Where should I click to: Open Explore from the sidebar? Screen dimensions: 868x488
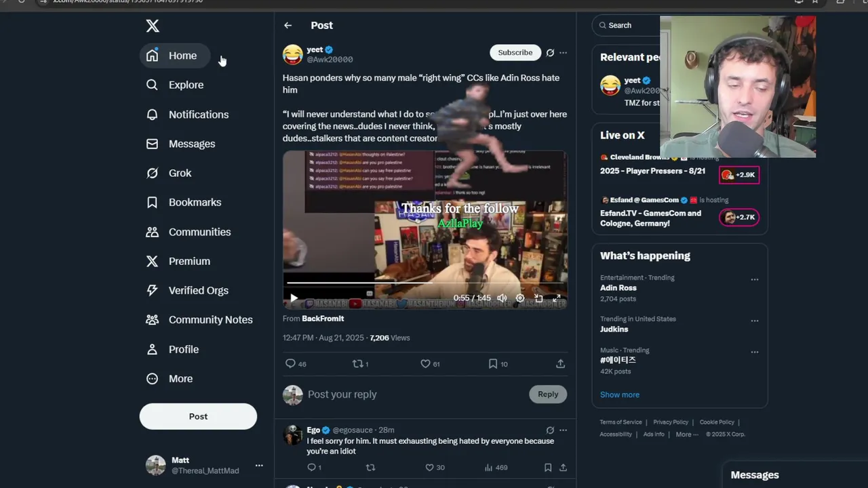[x=175, y=85]
